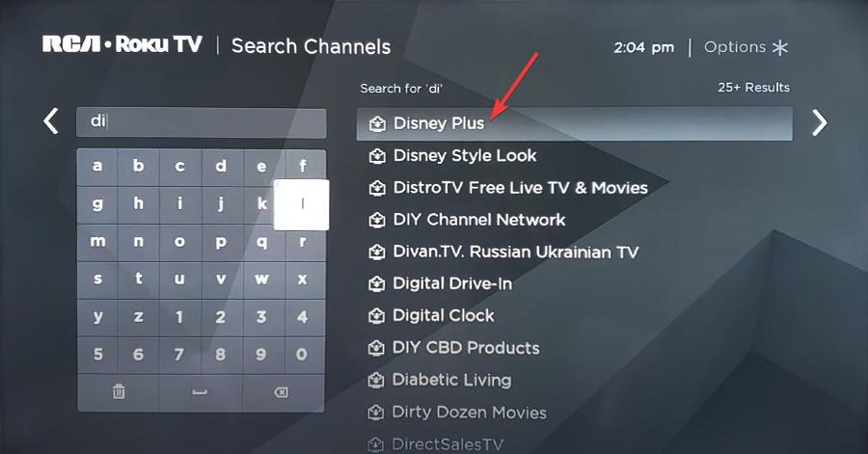Viewport: 868px width, 454px height.
Task: Click the space bar key icon
Action: click(200, 392)
